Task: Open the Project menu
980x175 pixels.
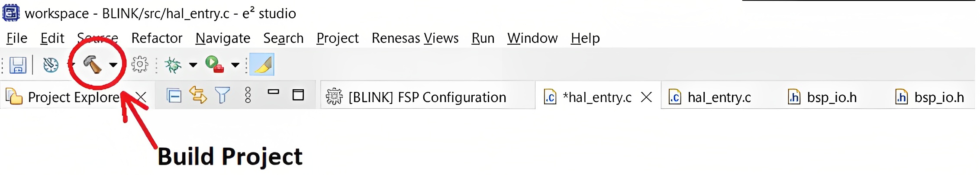Action: pos(337,38)
